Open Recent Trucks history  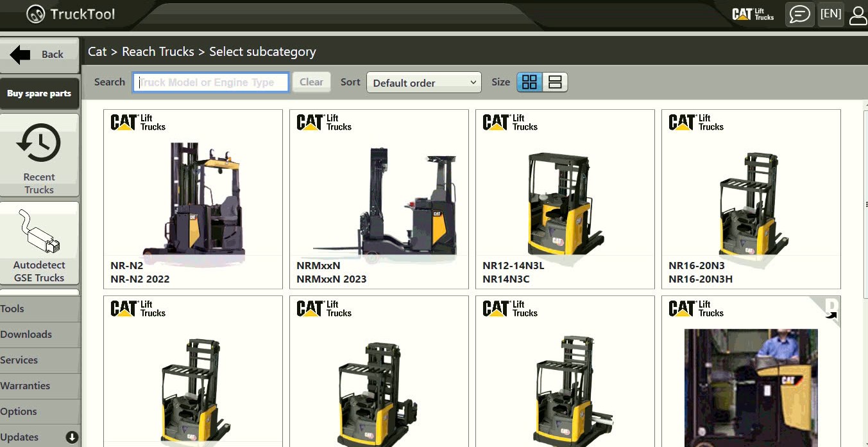coord(39,155)
